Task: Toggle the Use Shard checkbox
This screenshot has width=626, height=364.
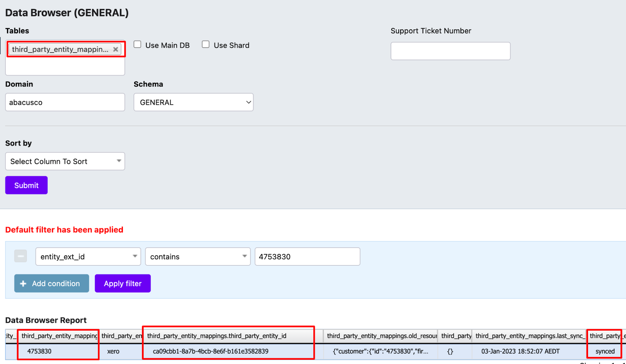Action: pyautogui.click(x=206, y=45)
